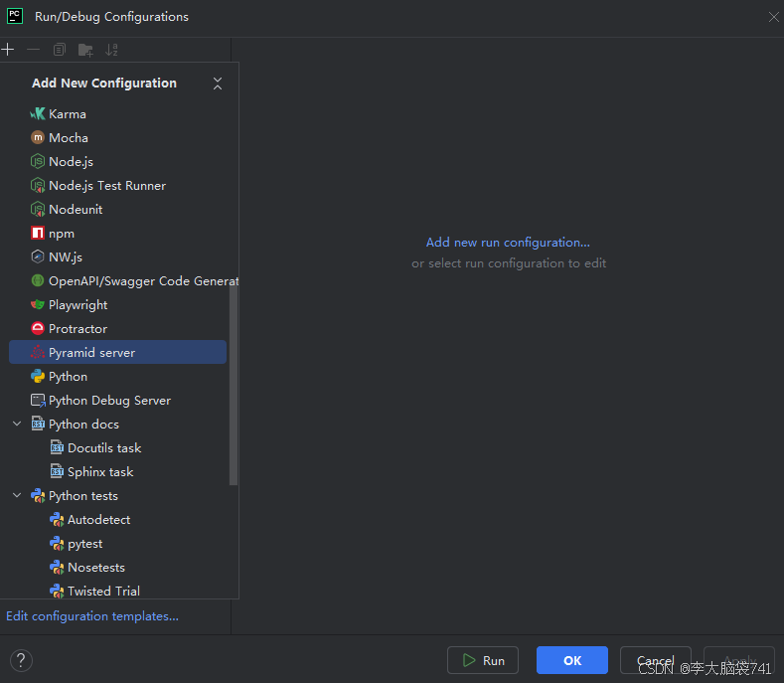Open Edit configuration templates link
784x683 pixels.
[92, 616]
